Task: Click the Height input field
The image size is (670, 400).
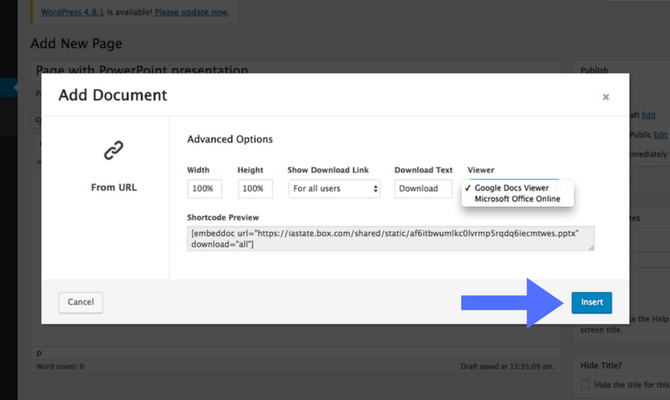Action: tap(255, 188)
